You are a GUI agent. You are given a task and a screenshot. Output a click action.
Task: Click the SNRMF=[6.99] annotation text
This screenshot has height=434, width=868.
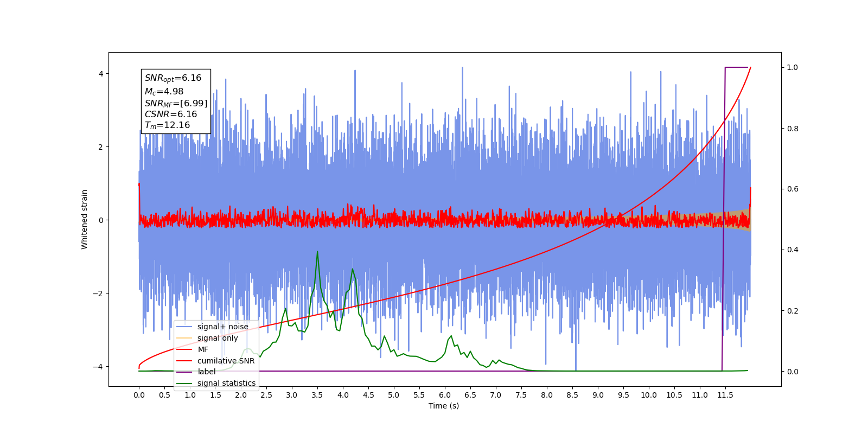click(x=176, y=103)
